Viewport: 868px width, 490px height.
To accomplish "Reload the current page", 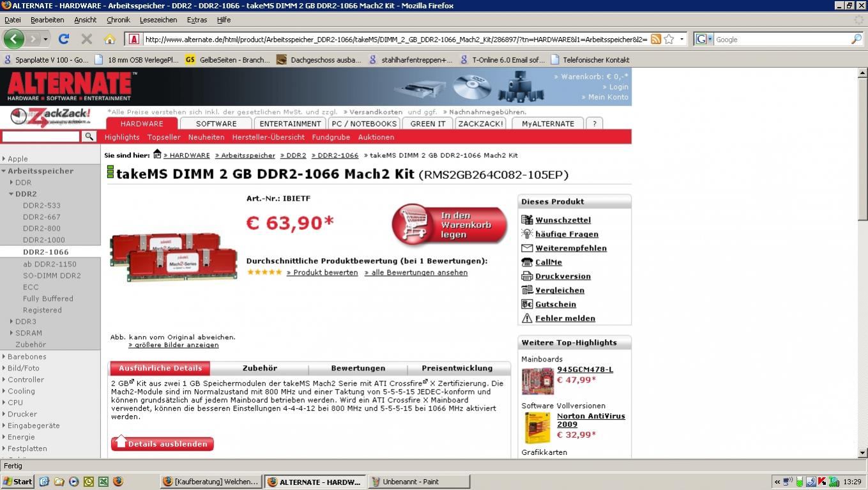I will 64,39.
